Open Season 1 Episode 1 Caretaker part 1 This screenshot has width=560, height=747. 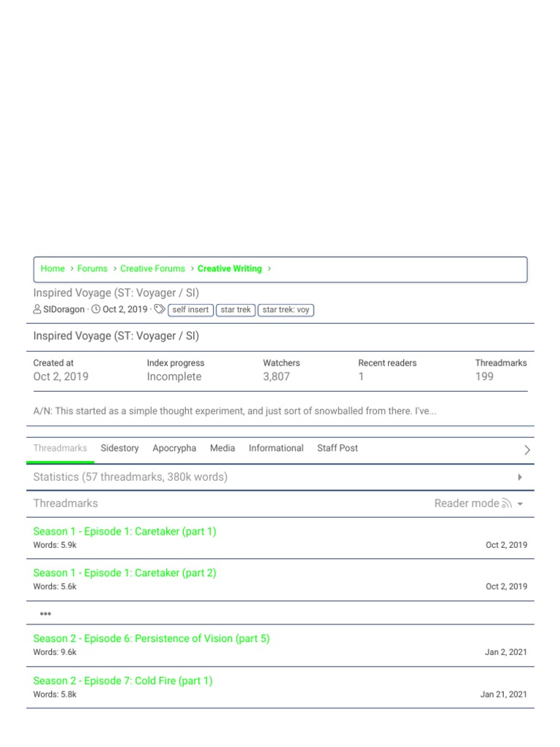[x=125, y=532]
